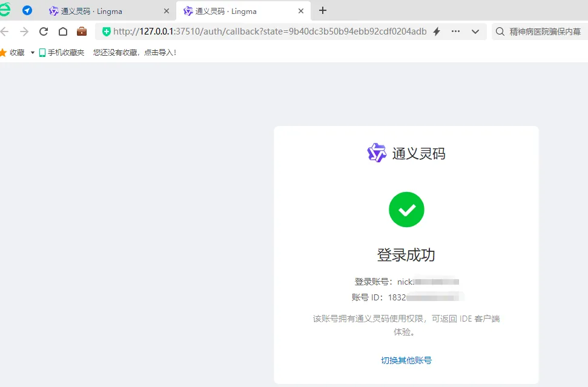Click the green security shield icon
Viewport: 588px width, 387px height.
pos(106,31)
